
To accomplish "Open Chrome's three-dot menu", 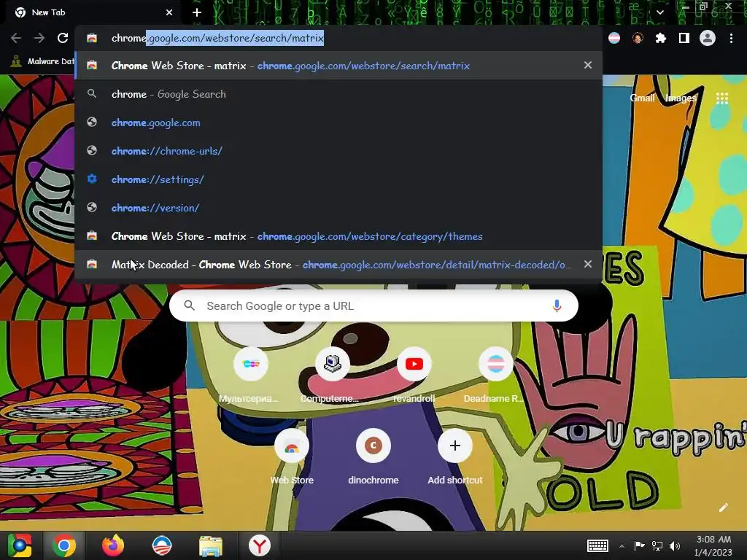I will pyautogui.click(x=731, y=38).
